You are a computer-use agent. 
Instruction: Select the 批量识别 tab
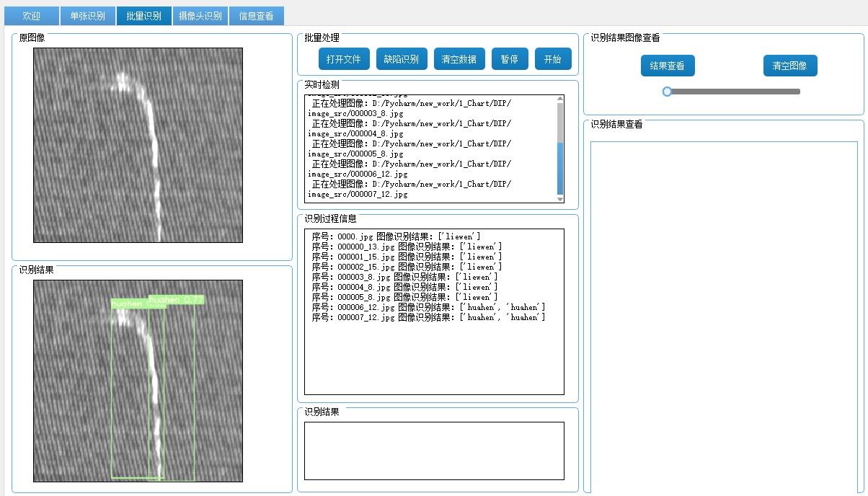point(143,16)
